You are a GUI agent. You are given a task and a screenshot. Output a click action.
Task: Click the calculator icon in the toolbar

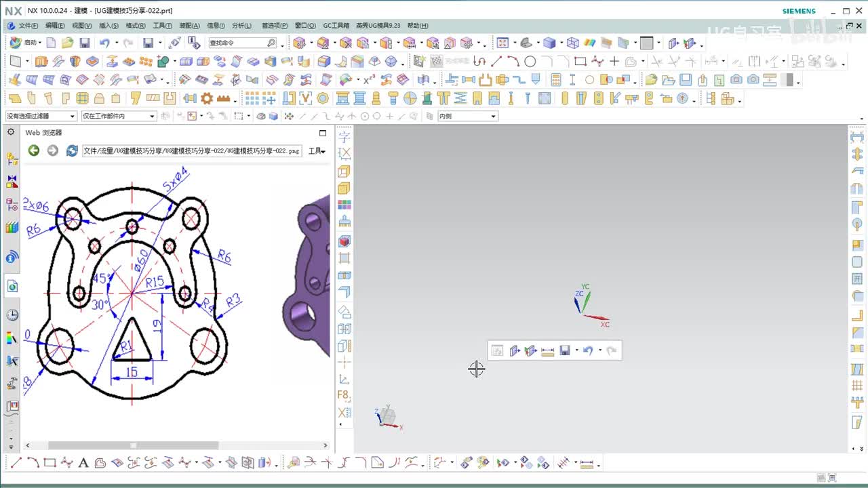556,80
